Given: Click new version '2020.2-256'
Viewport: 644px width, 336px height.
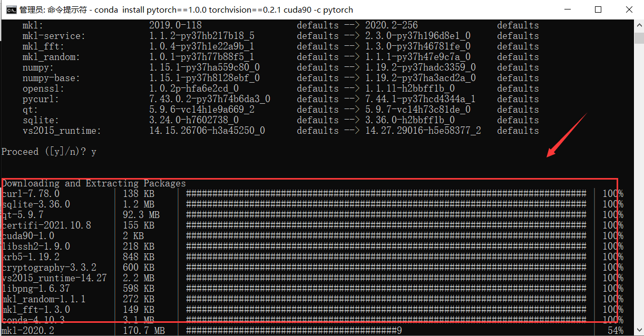Looking at the screenshot, I should (392, 25).
